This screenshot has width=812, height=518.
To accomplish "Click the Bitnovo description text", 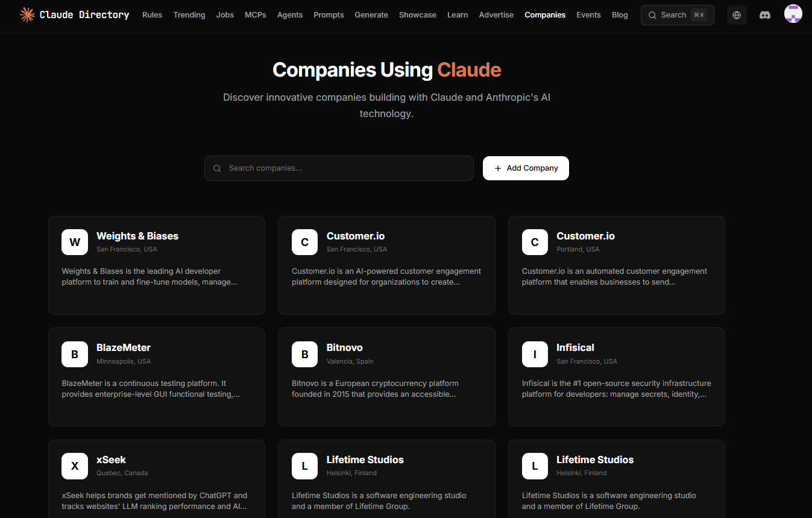I will (375, 388).
